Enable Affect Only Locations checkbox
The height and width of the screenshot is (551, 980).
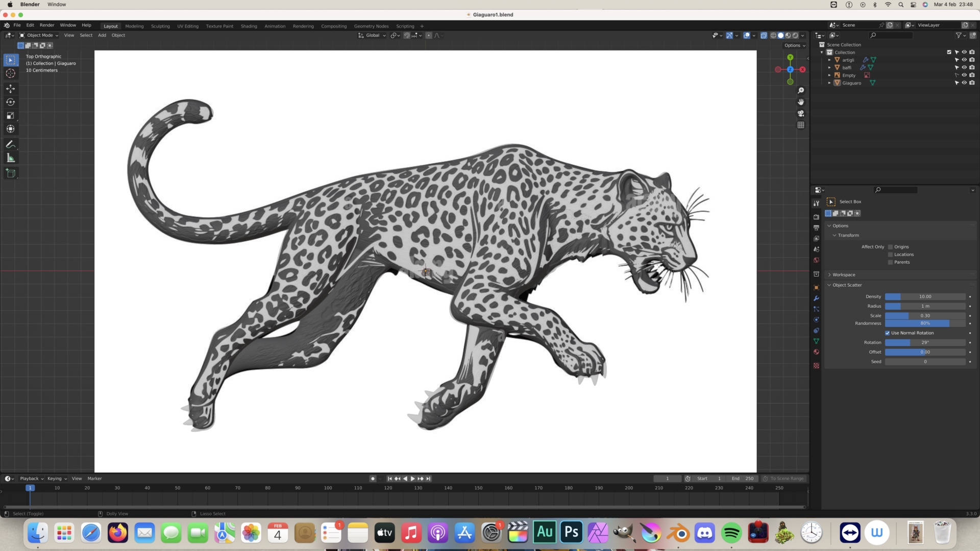pos(890,255)
